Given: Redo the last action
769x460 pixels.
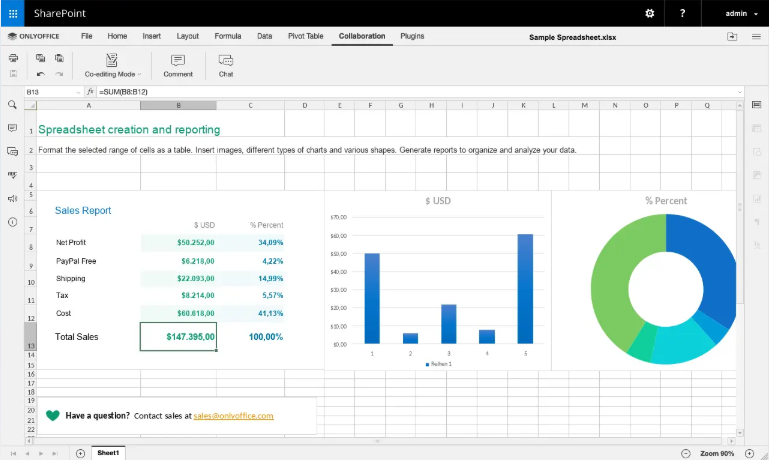Looking at the screenshot, I should (59, 74).
